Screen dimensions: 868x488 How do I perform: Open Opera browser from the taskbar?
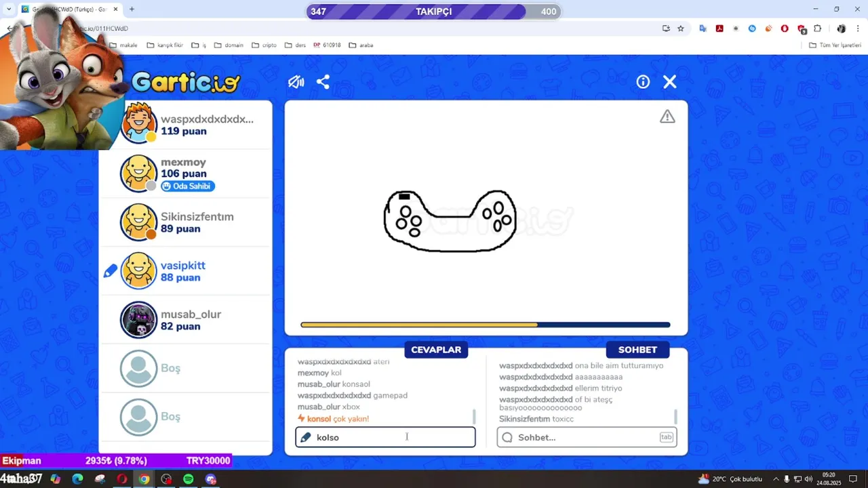pyautogui.click(x=122, y=479)
